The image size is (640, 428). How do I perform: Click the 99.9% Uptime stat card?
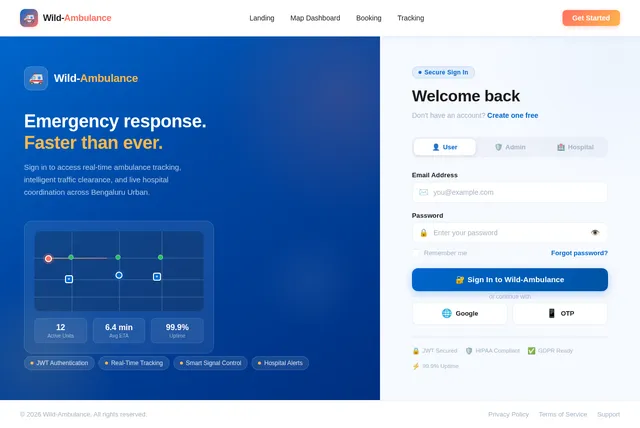(x=177, y=330)
